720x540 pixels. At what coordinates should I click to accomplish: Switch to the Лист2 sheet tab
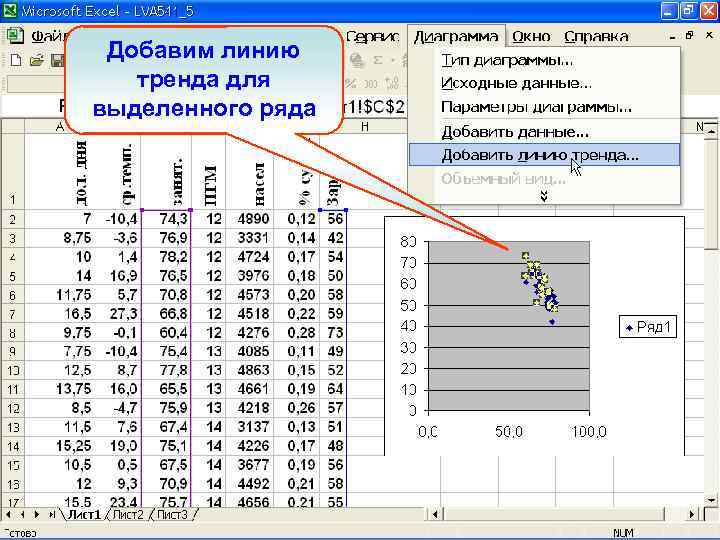coord(128,515)
